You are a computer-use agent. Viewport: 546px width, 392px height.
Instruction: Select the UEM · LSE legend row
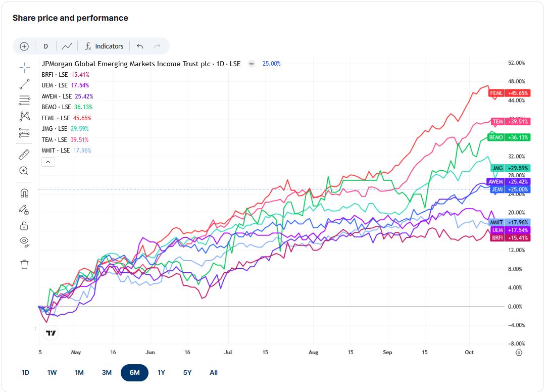66,85
